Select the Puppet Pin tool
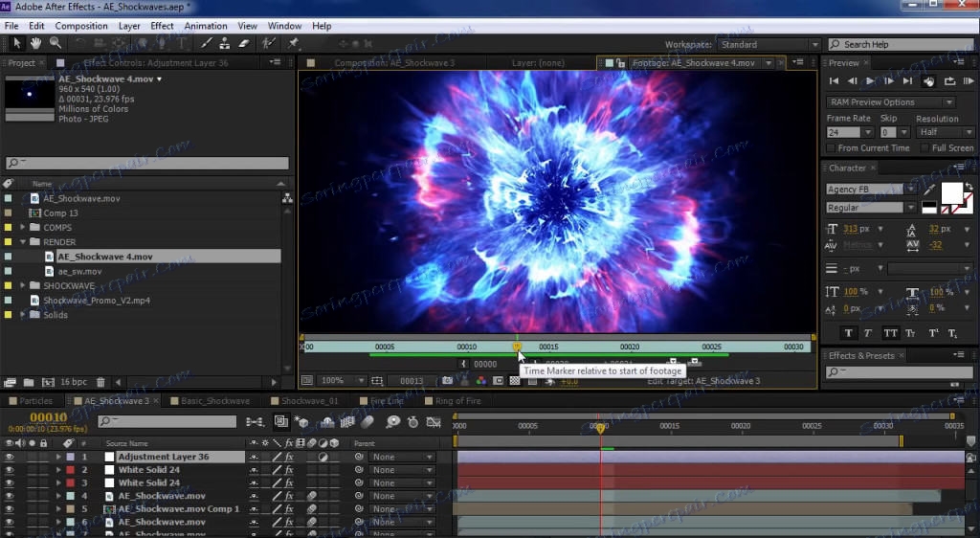This screenshot has height=538, width=980. tap(294, 43)
